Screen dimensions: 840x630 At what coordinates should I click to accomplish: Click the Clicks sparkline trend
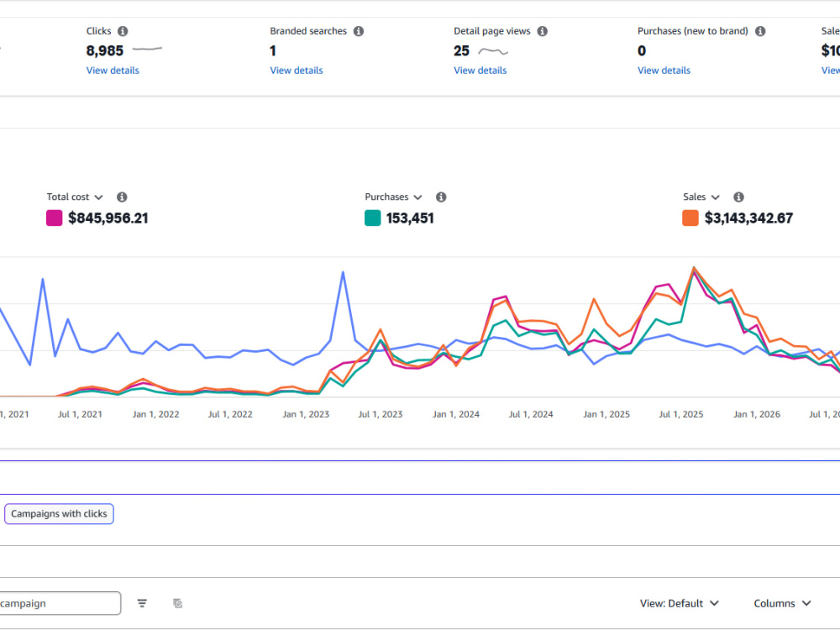tap(147, 50)
